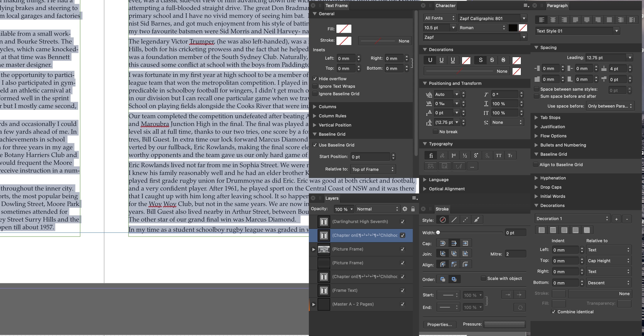Click the black character fill swatch
Viewport: 644px width, 336px height.
(513, 28)
